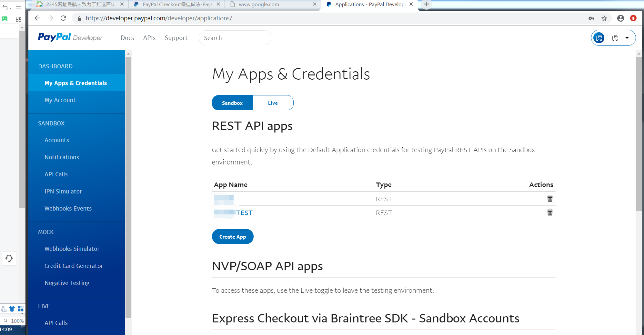Open a new browser tab
The image size is (644, 335).
click(x=426, y=4)
